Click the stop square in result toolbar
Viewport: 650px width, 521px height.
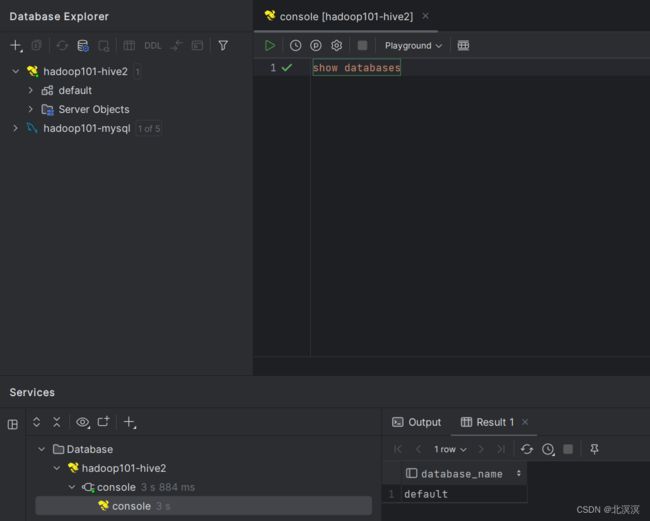(568, 449)
